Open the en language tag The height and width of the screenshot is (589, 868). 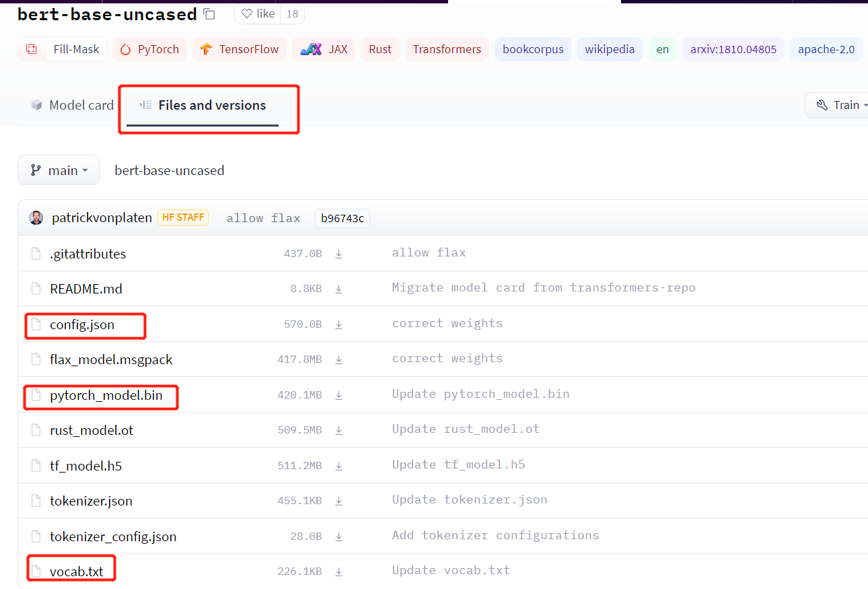pos(663,49)
